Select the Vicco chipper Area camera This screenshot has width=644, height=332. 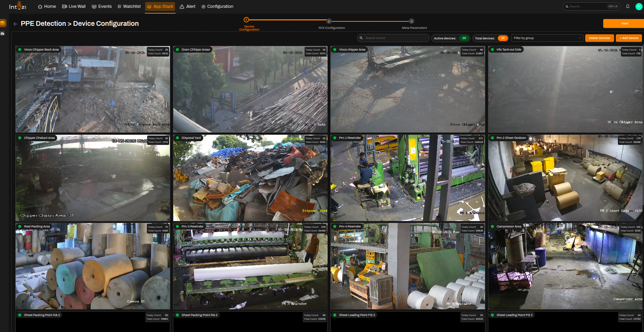click(x=408, y=89)
